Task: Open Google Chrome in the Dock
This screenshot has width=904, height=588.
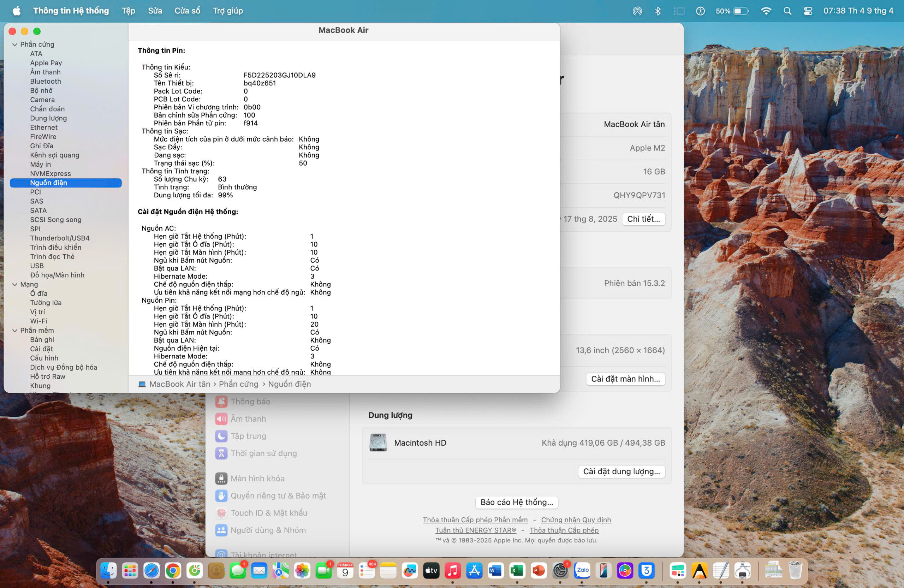Action: (173, 571)
